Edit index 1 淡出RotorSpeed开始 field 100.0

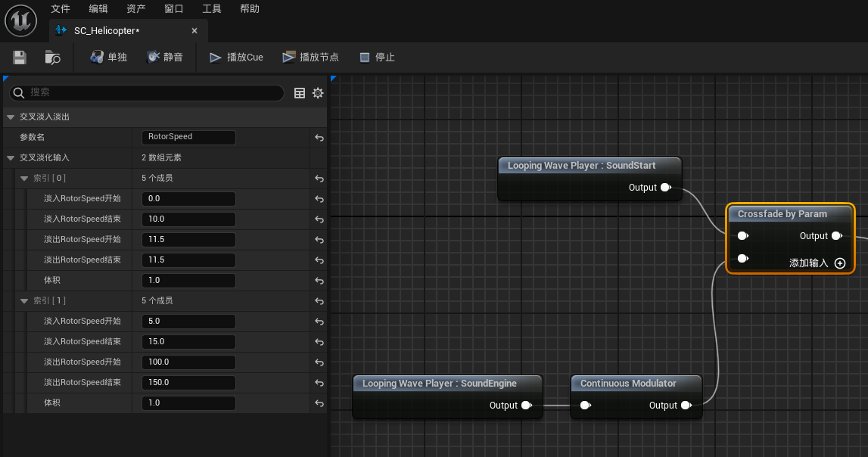tap(188, 362)
